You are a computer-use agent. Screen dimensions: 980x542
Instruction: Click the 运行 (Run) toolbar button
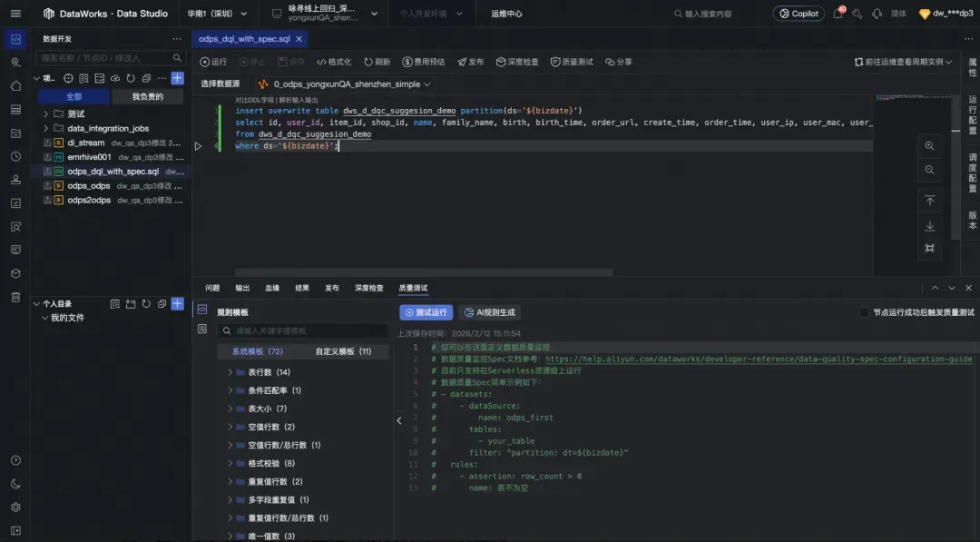(213, 62)
